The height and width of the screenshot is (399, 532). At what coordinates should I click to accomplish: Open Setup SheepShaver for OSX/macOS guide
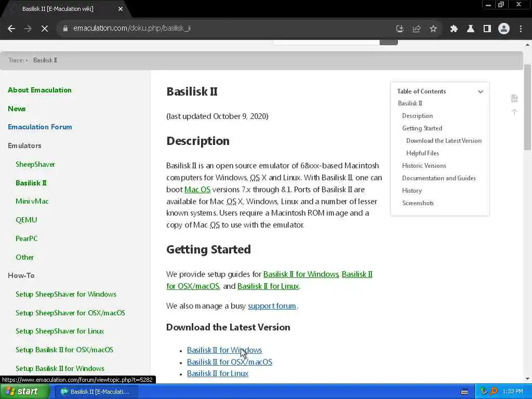coord(70,313)
